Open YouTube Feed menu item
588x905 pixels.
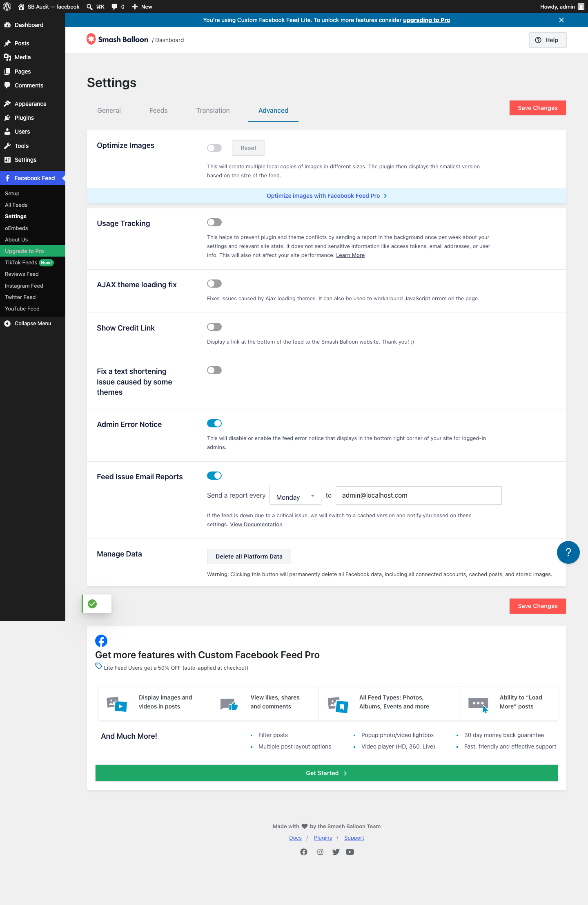(x=33, y=308)
